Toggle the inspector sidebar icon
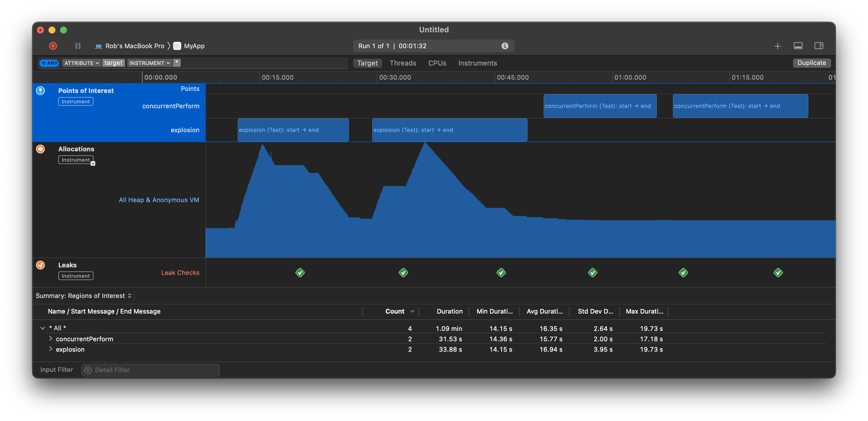 [x=819, y=46]
